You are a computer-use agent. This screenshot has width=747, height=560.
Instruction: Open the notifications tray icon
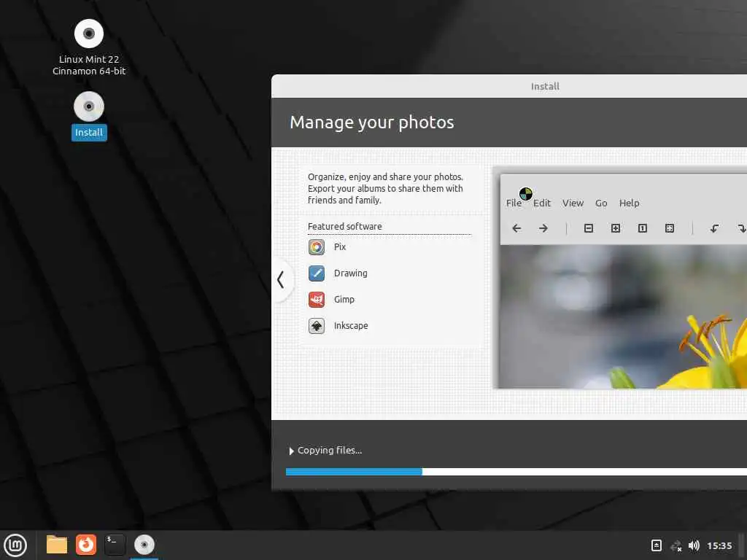657,545
